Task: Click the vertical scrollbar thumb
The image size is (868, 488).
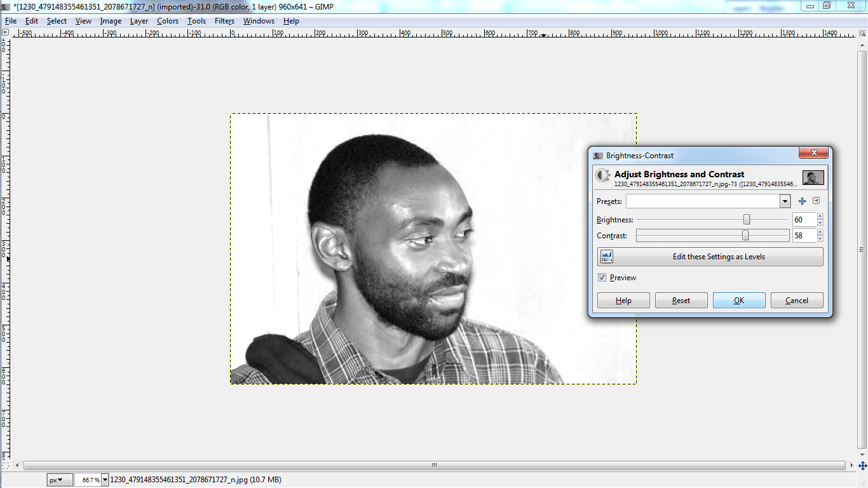Action: (x=863, y=249)
